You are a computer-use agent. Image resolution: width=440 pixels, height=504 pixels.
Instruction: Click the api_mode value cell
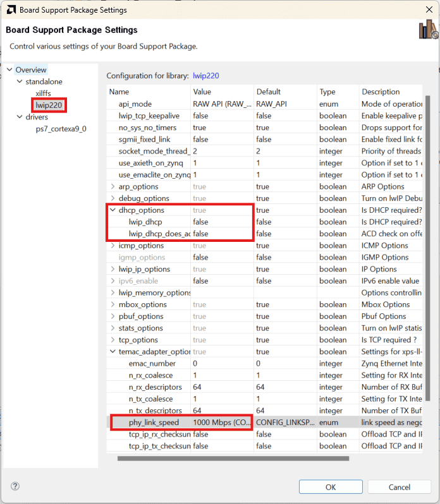click(x=221, y=104)
